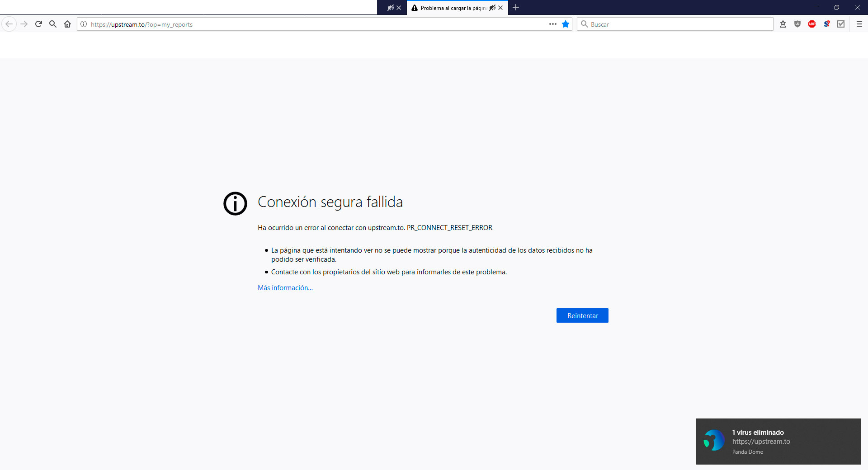868x470 pixels.
Task: Open the page actions three-dot menu
Action: point(552,24)
